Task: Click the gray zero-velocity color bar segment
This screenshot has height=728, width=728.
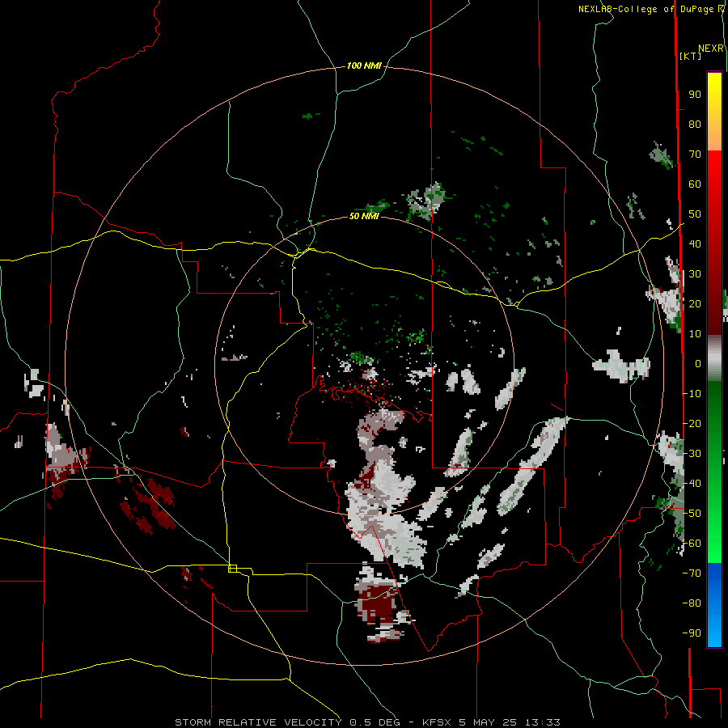Action: point(714,358)
